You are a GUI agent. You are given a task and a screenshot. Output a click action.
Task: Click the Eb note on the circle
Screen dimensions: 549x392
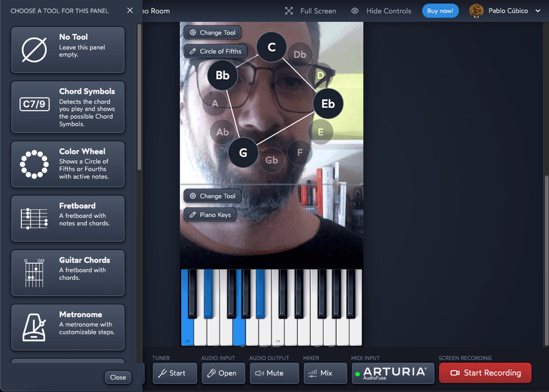[328, 104]
